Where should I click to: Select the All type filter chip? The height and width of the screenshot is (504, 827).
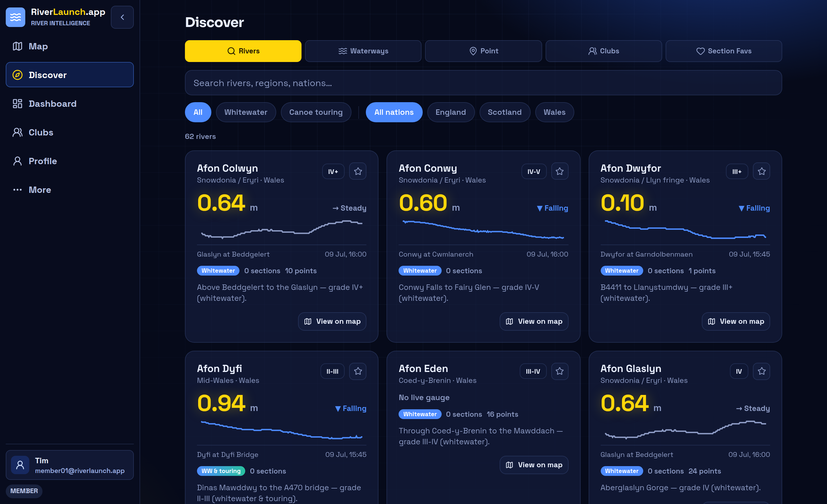(x=198, y=112)
